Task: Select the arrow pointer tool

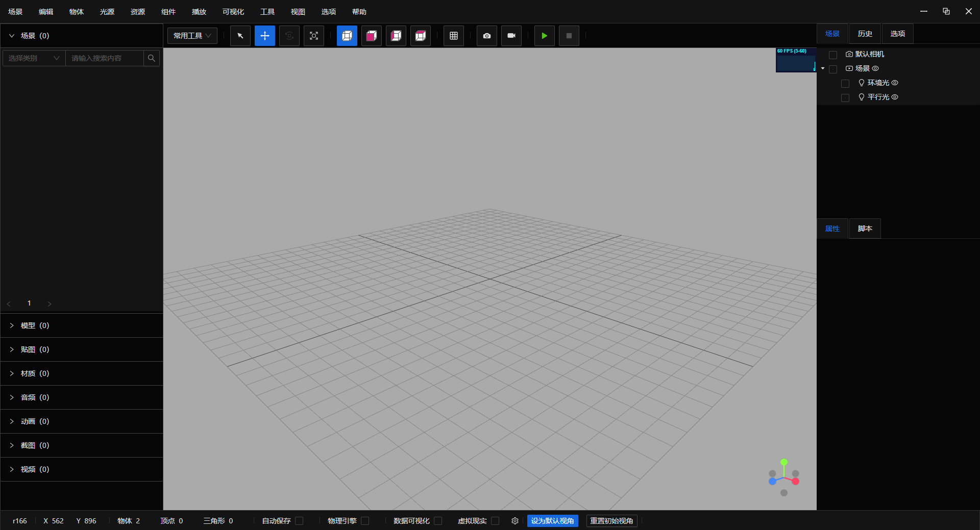Action: point(240,36)
